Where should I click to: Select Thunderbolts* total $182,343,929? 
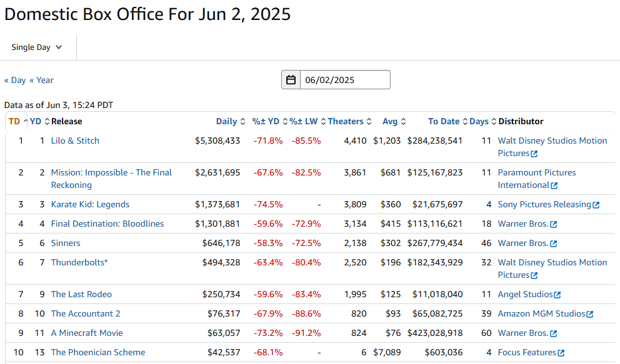point(435,262)
